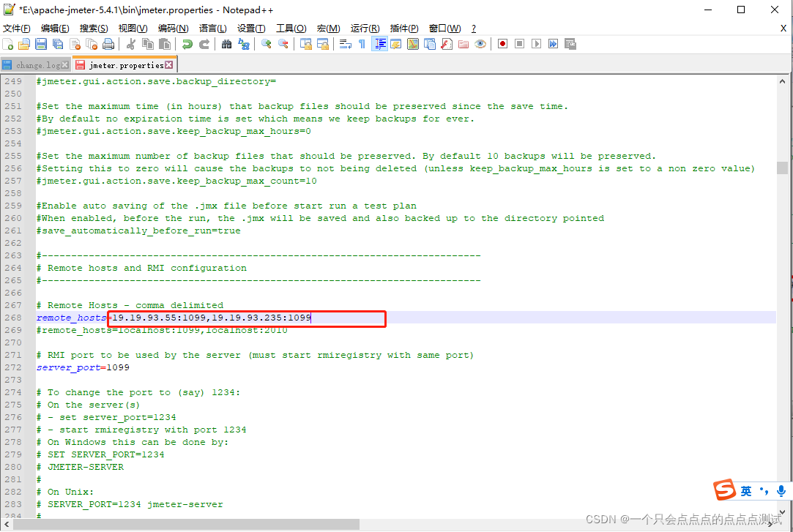
Task: Click the Redo arrow icon
Action: (x=204, y=44)
